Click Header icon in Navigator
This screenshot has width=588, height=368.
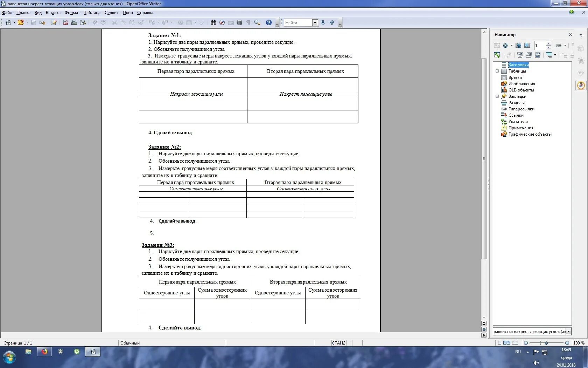point(520,55)
